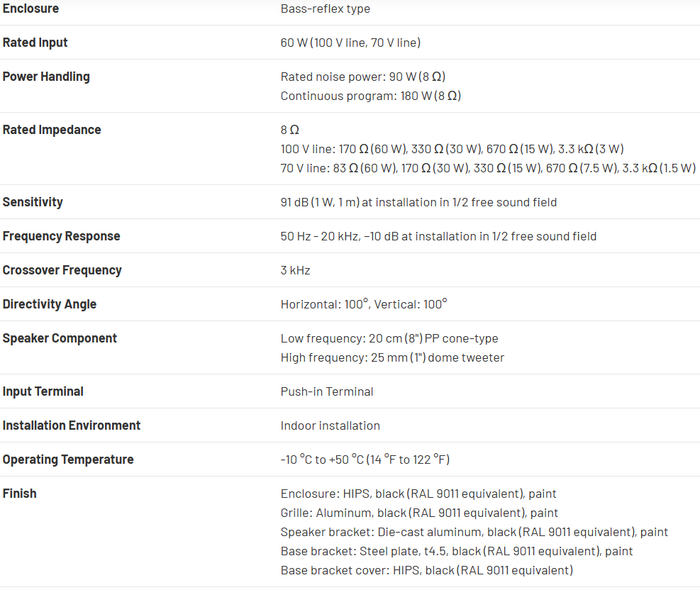Click the Sensitivity row label

pyautogui.click(x=33, y=202)
